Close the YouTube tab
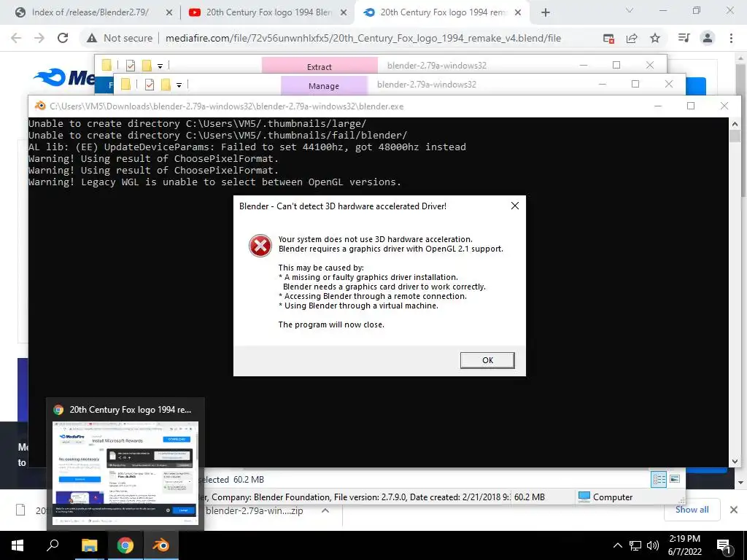747x560 pixels. point(344,12)
